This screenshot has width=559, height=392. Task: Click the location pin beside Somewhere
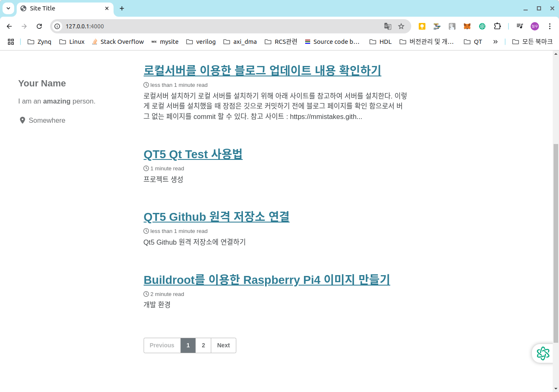[x=23, y=120]
